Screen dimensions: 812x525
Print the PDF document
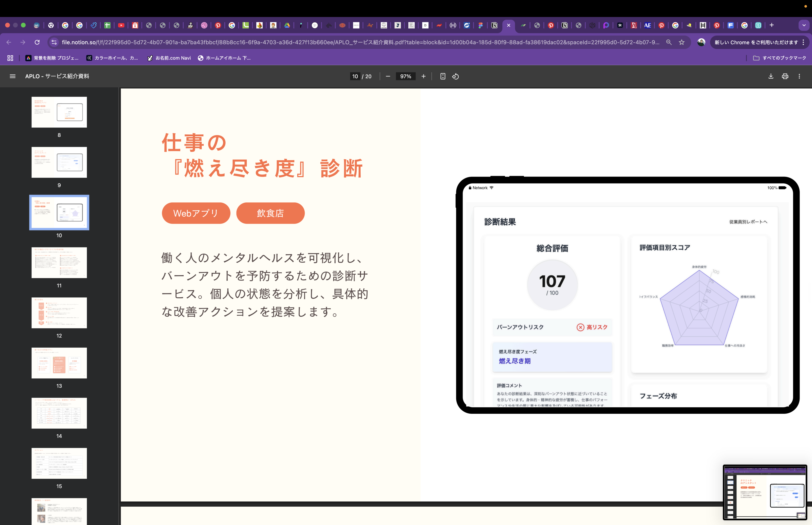tap(785, 76)
